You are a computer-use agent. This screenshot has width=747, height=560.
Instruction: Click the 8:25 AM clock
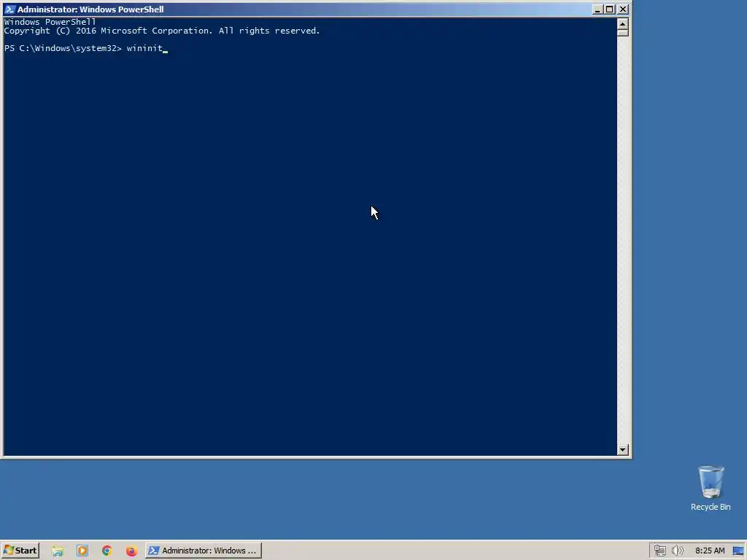710,551
